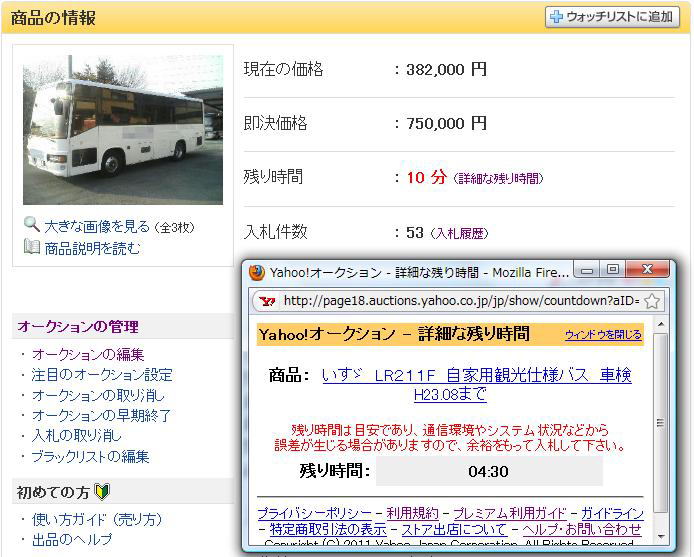This screenshot has width=694, height=557.
Task: Open オークションの編集 link
Action: click(x=88, y=354)
